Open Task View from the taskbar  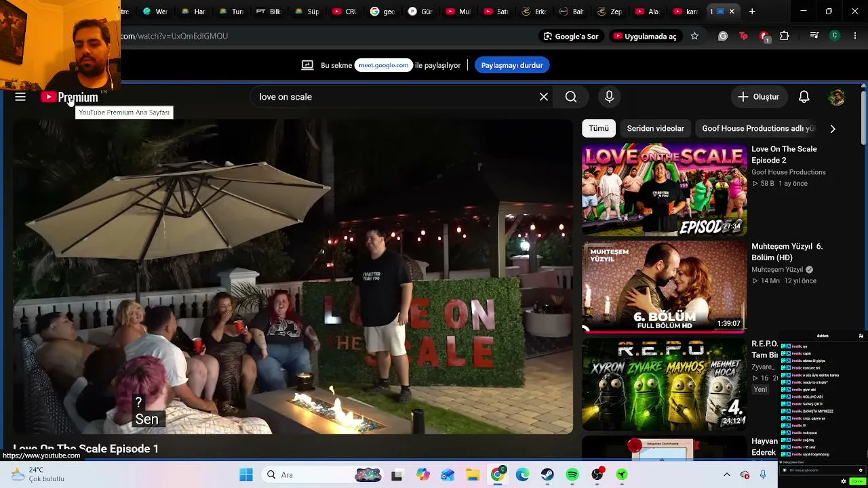(x=397, y=474)
